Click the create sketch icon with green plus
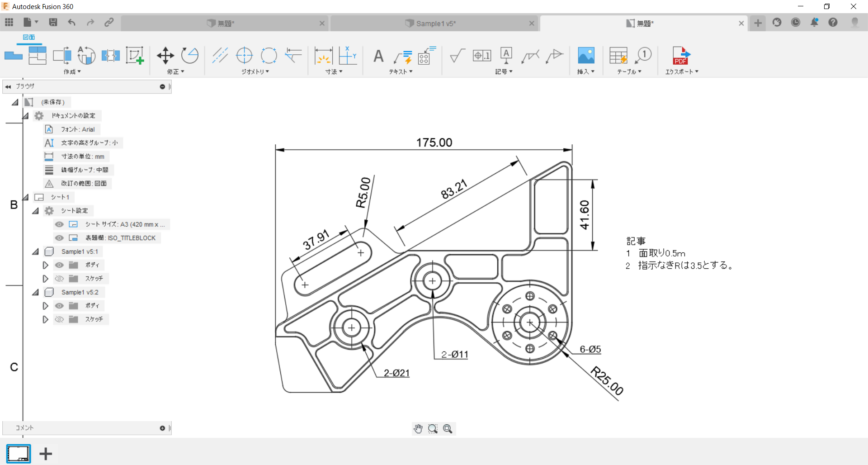 (x=135, y=56)
